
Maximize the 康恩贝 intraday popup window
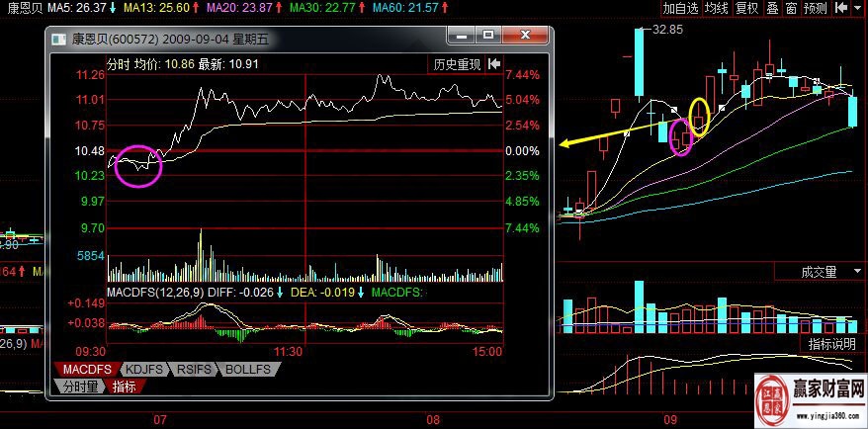click(488, 37)
